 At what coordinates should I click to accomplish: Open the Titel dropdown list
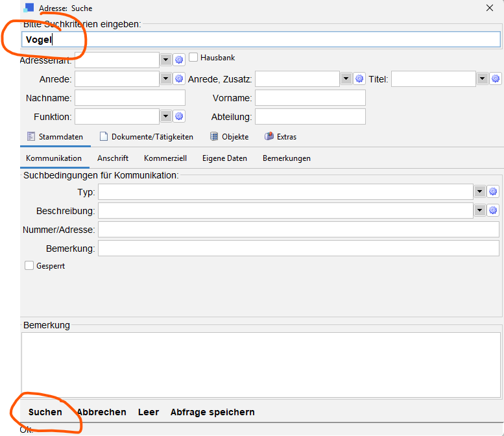pyautogui.click(x=482, y=79)
